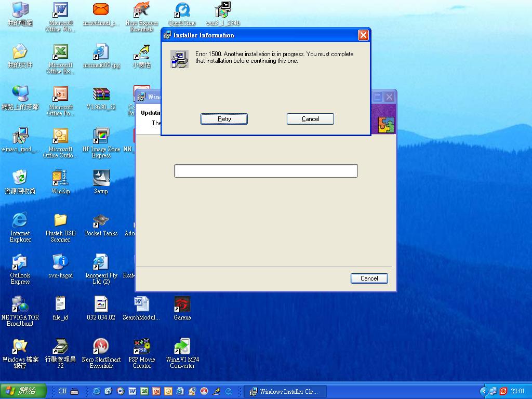Open Pocket Tanks desktop shortcut
The height and width of the screenshot is (399, 532).
click(x=101, y=224)
